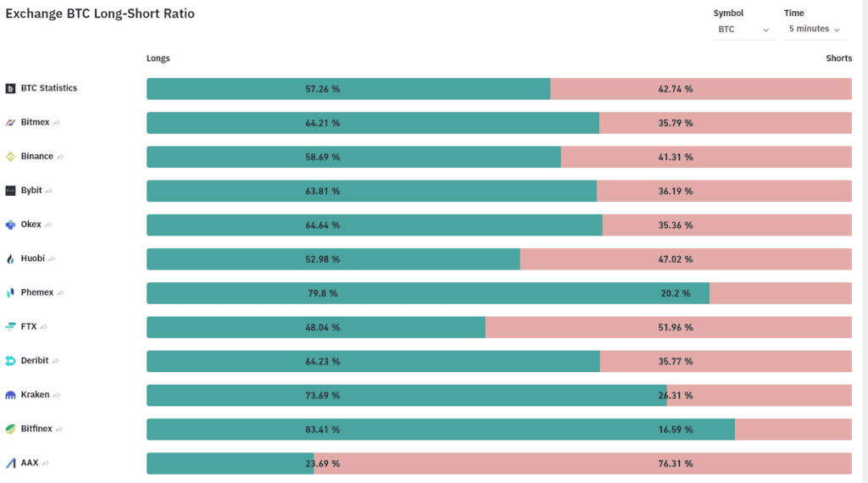Click the Binance logo icon
868x483 pixels.
(x=10, y=157)
